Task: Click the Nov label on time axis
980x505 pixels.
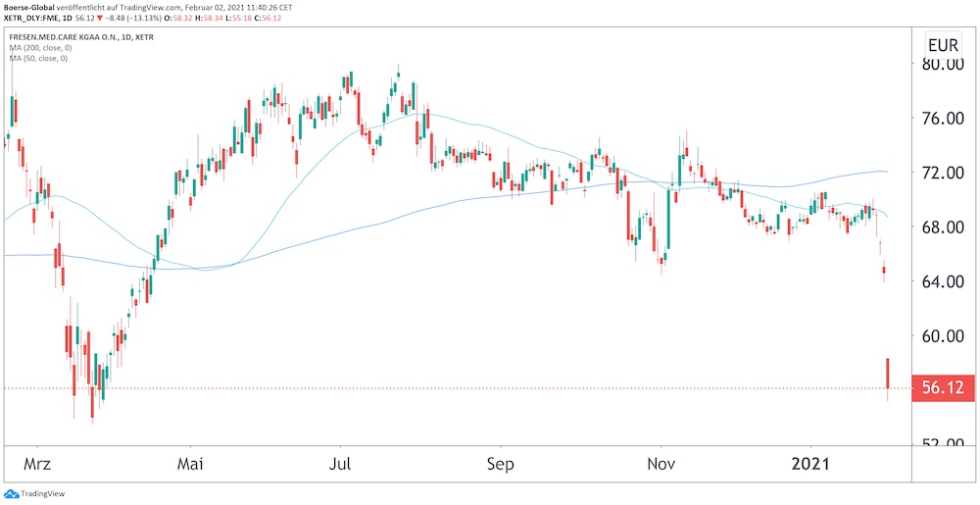Action: pos(661,461)
